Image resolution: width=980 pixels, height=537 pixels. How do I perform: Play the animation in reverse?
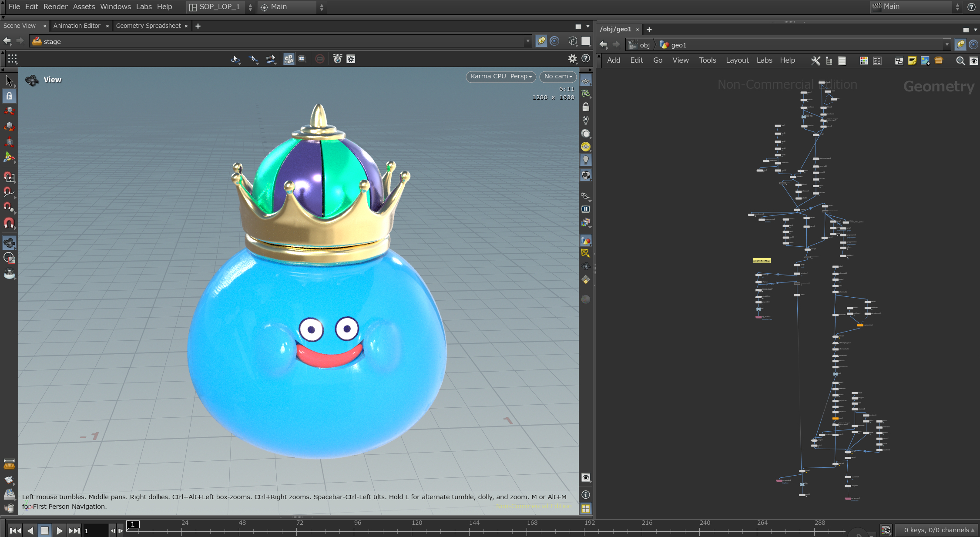[x=30, y=530]
